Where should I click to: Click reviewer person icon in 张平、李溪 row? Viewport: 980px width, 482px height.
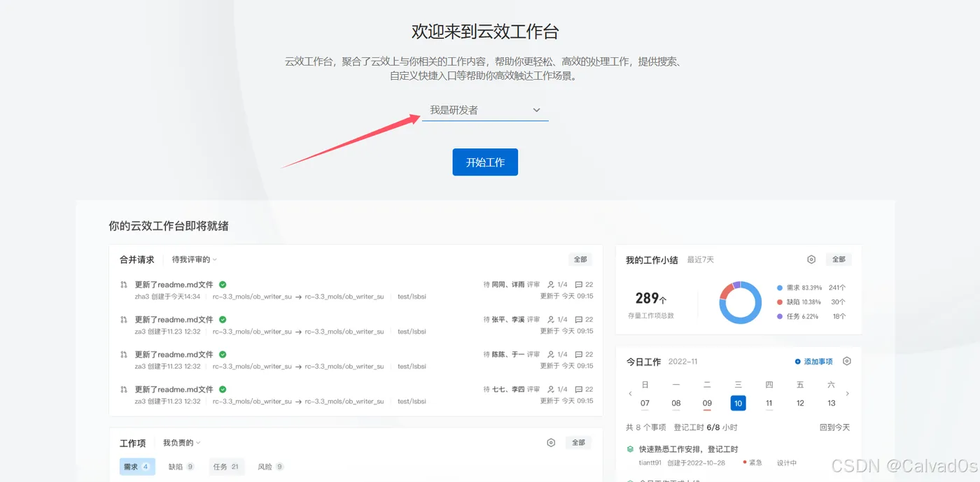tap(551, 320)
